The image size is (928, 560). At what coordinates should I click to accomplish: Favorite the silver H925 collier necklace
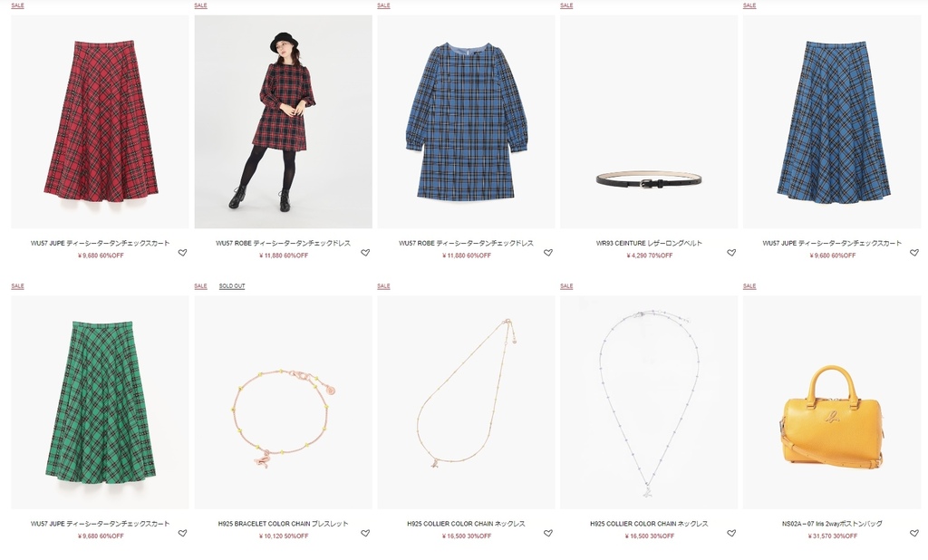click(731, 534)
